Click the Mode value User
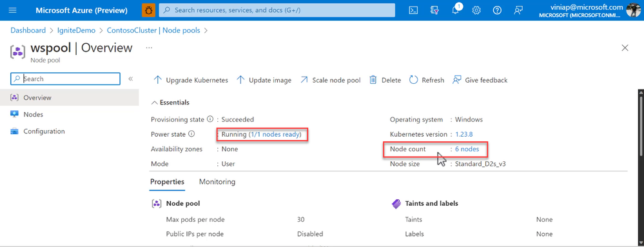 click(228, 164)
